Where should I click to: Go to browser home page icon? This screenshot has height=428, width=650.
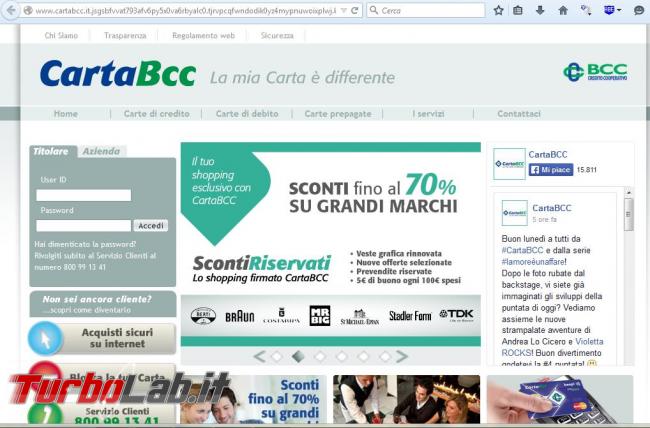(x=563, y=10)
